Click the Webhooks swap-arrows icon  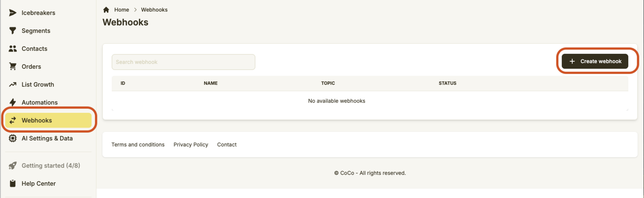click(13, 120)
